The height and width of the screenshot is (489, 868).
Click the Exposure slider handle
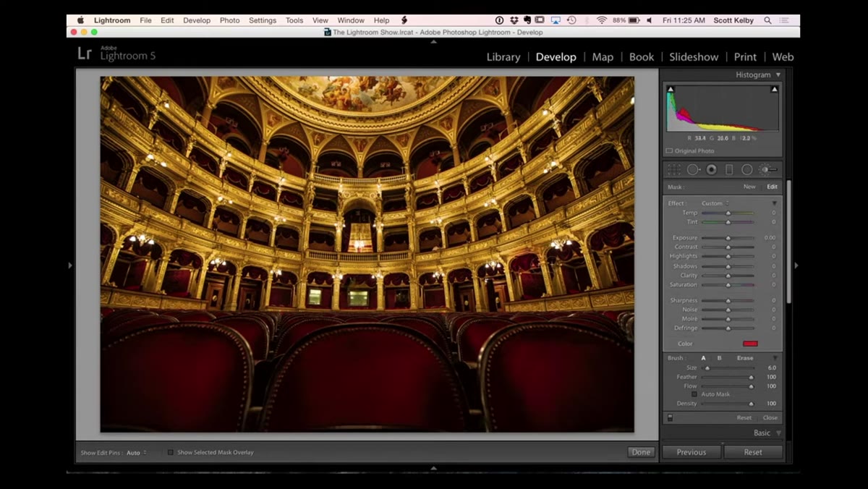tap(728, 238)
